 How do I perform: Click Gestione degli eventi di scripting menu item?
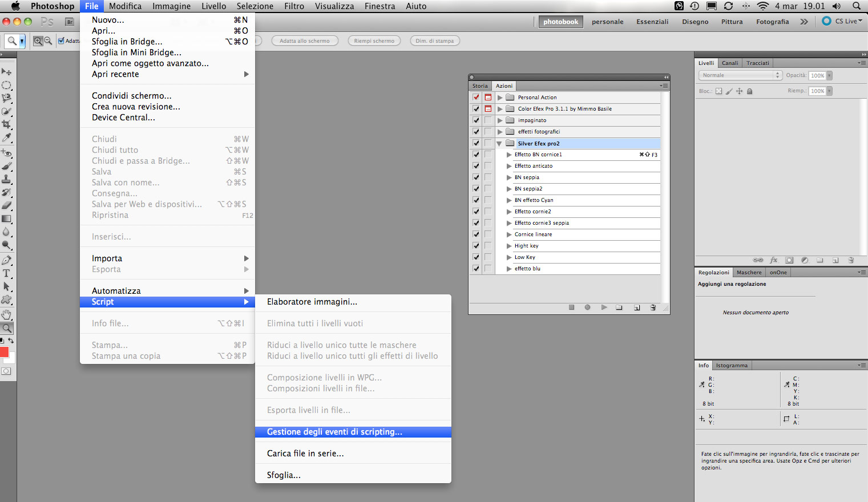pos(353,432)
